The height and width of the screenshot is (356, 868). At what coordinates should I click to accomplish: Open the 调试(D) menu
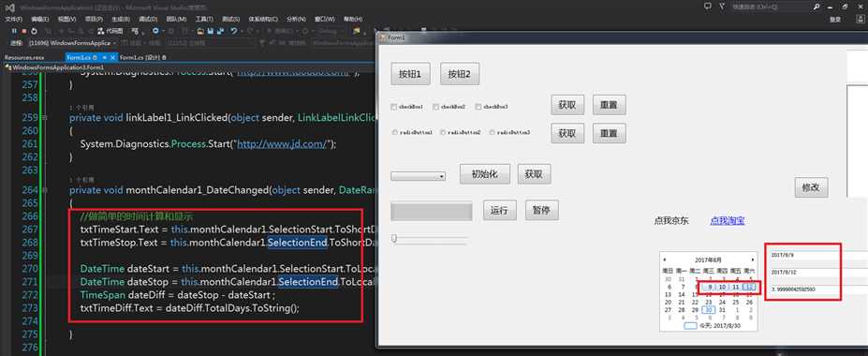[148, 19]
